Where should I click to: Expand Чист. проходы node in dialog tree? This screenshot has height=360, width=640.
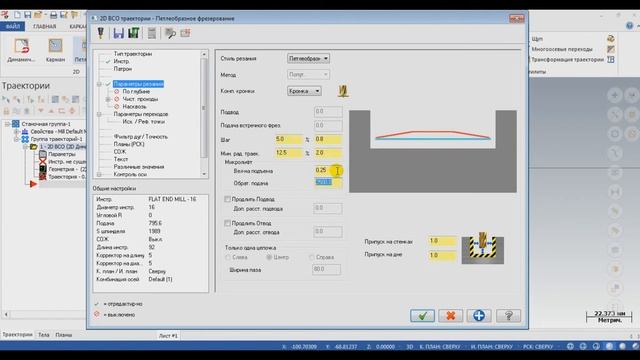pyautogui.click(x=108, y=99)
